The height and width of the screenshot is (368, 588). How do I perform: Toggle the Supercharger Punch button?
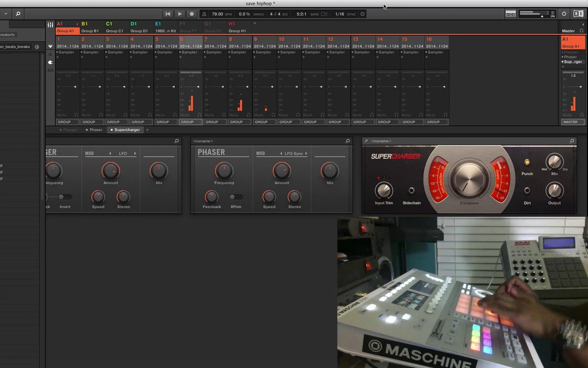pyautogui.click(x=527, y=162)
